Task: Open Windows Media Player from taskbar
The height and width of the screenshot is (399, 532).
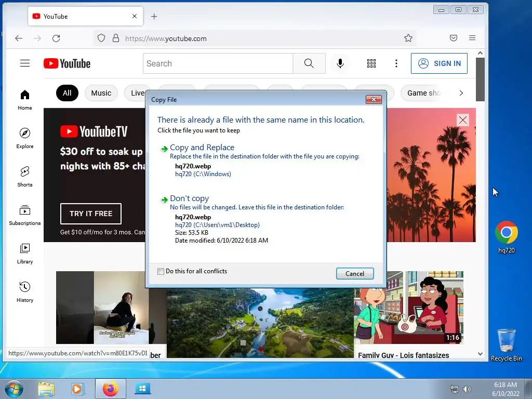Action: pyautogui.click(x=78, y=389)
